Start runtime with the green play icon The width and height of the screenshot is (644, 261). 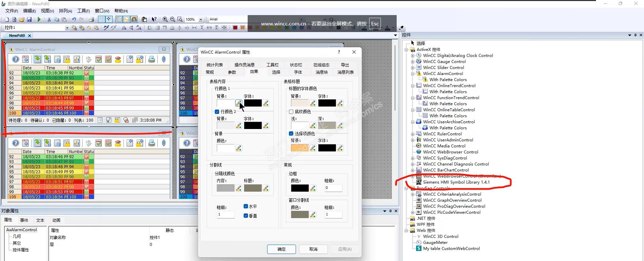point(39,19)
